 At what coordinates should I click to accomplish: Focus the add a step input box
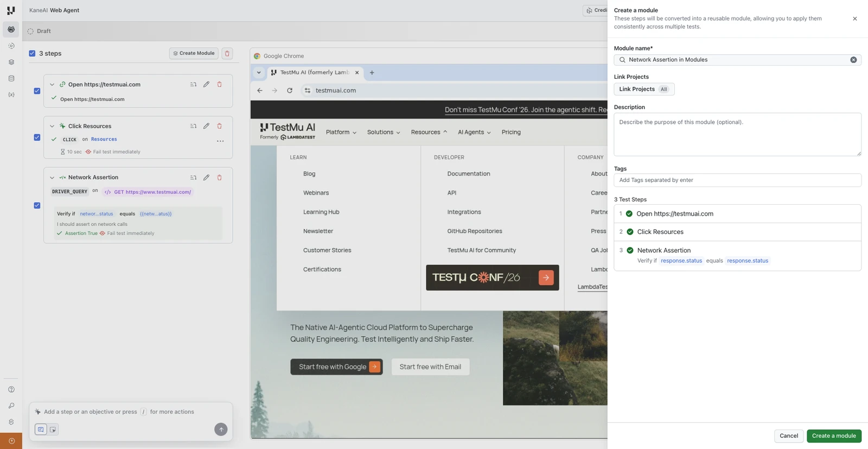131,412
